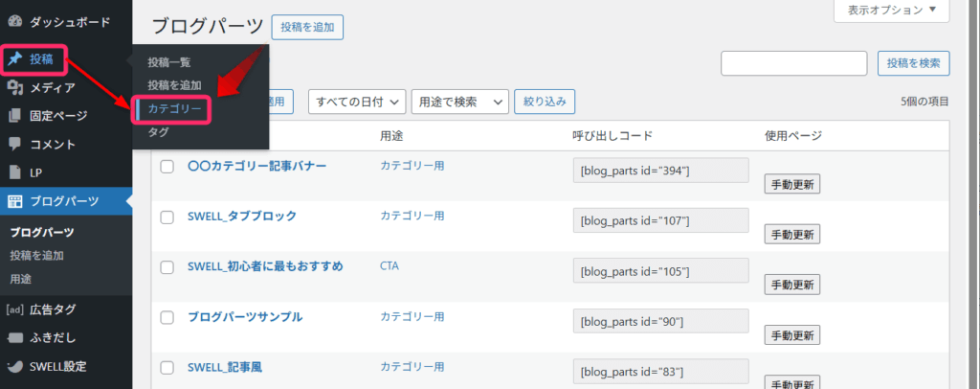Select the ブログパーツサンプル row checkbox
980x389 pixels.
167,317
